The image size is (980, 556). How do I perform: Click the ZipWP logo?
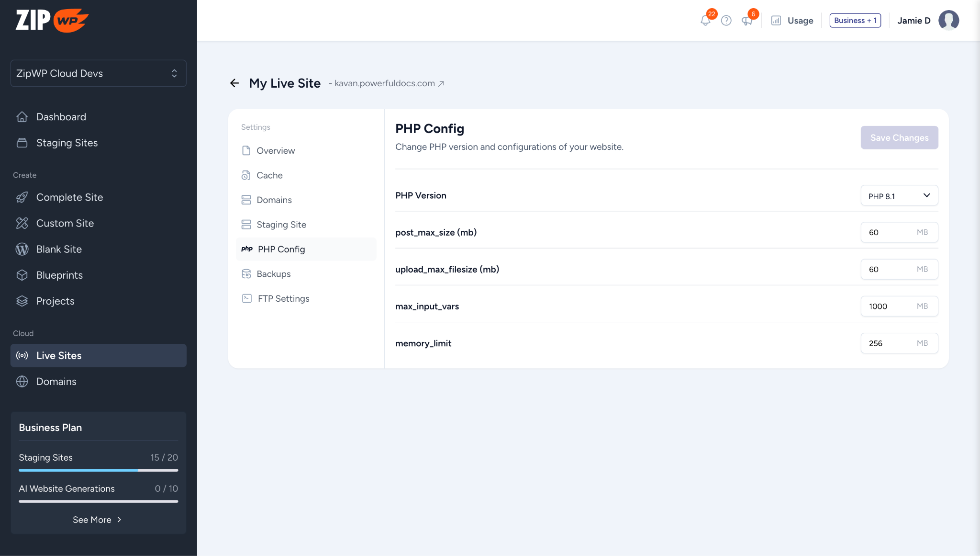[52, 20]
